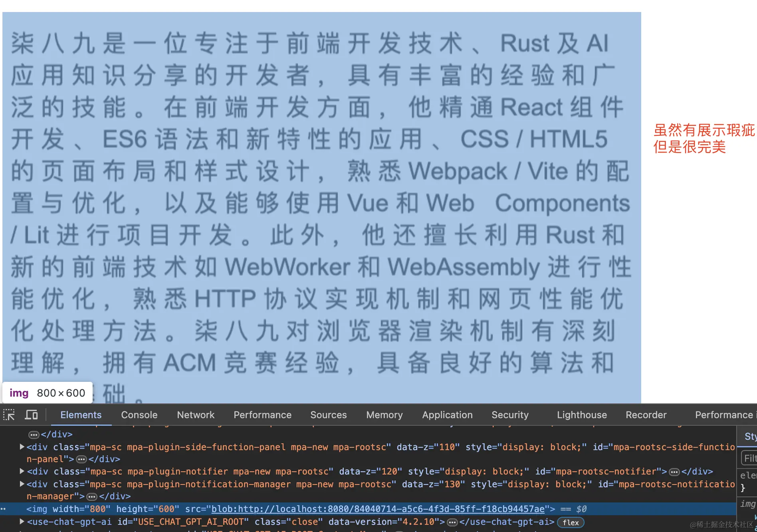Expand the mpa-plugin-notifier div node
757x532 pixels.
22,471
